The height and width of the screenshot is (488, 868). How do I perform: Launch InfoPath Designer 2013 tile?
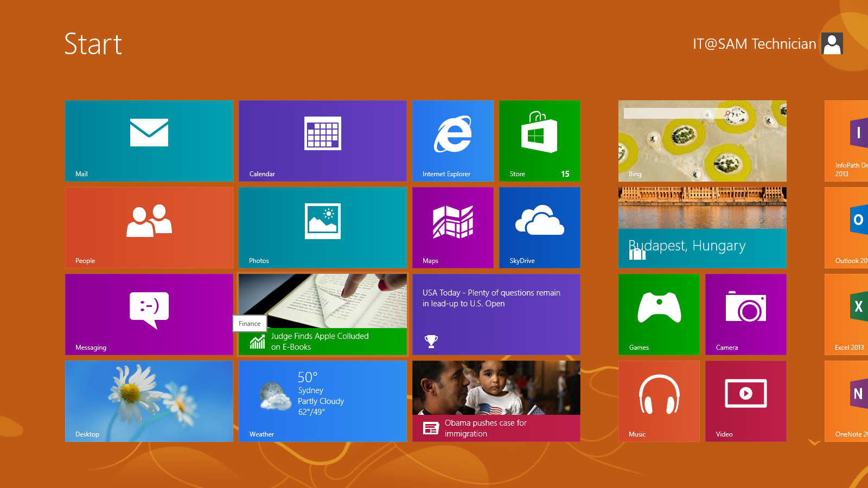pyautogui.click(x=846, y=141)
